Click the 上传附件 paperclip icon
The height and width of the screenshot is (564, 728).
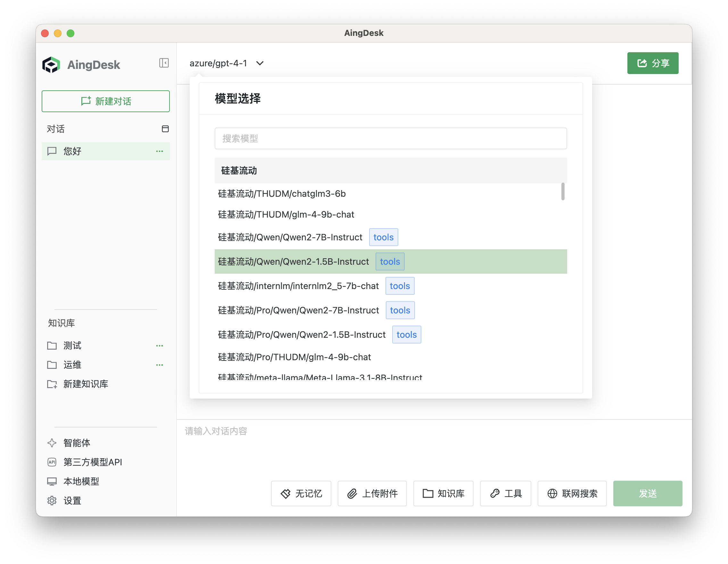(352, 493)
